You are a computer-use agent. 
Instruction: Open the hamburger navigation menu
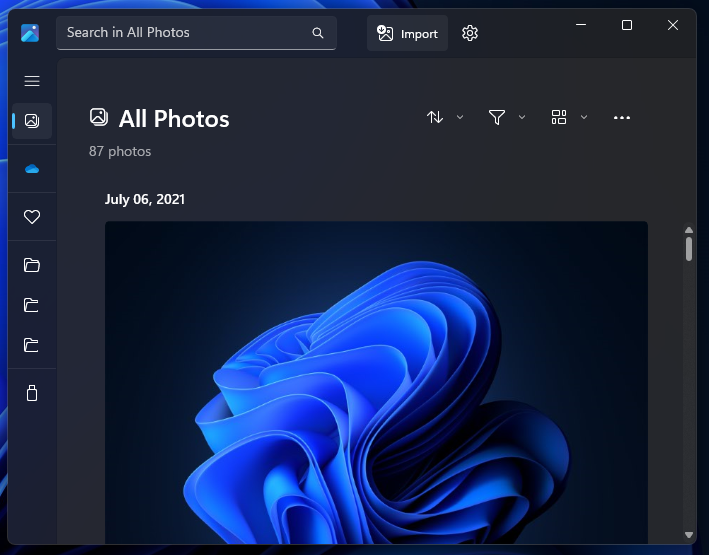pos(32,81)
